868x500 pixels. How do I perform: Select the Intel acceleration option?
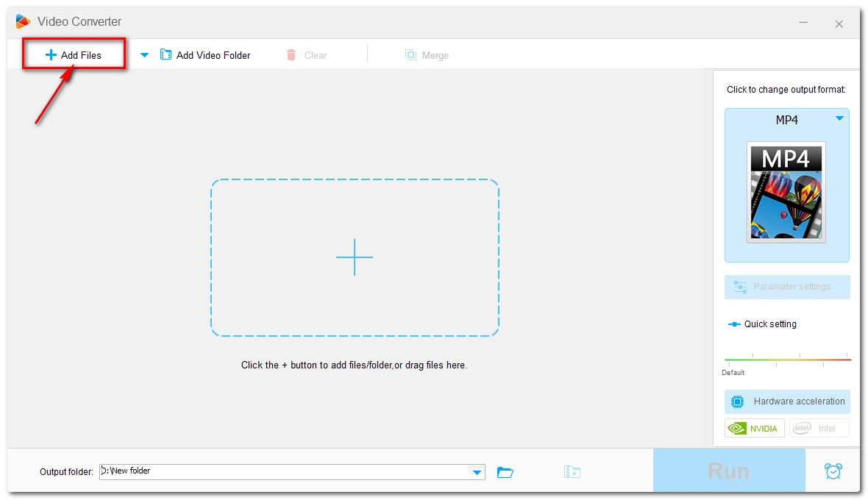tap(819, 428)
